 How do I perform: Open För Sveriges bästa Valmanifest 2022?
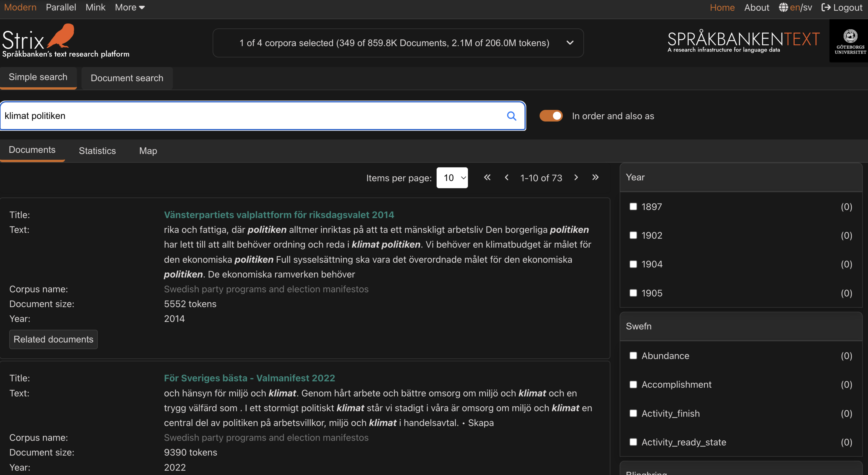[x=249, y=378]
